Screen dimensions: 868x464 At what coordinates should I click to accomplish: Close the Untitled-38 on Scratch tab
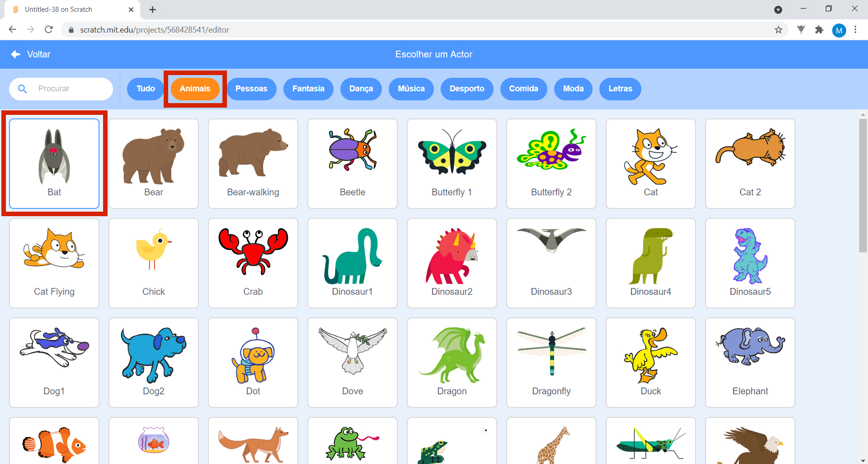[x=131, y=9]
